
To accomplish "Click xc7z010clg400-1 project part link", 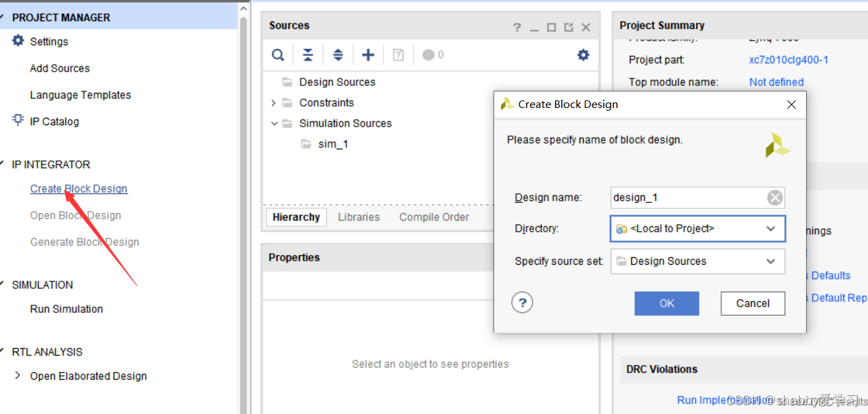I will pos(789,60).
